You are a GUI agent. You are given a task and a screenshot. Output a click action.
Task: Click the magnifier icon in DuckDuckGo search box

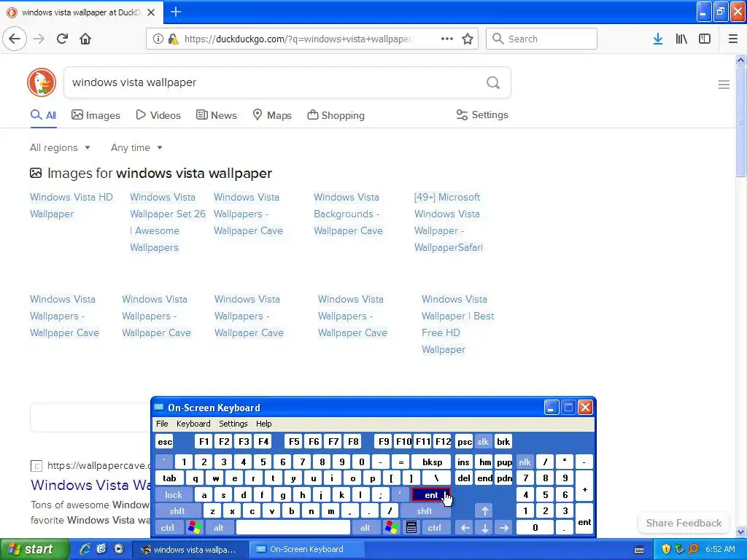pyautogui.click(x=493, y=82)
